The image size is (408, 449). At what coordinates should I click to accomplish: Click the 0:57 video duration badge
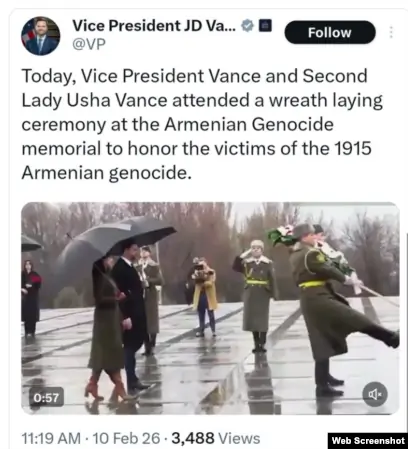pos(46,397)
